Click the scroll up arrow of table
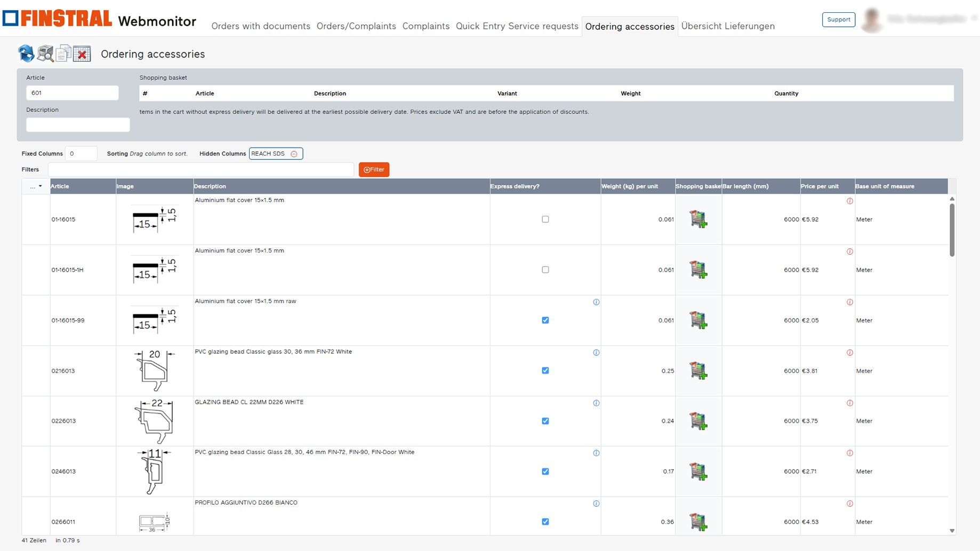Image resolution: width=980 pixels, height=551 pixels. point(952,199)
